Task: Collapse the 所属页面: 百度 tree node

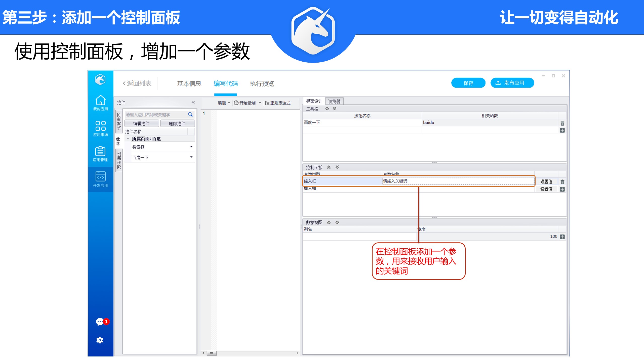Action: tap(128, 139)
